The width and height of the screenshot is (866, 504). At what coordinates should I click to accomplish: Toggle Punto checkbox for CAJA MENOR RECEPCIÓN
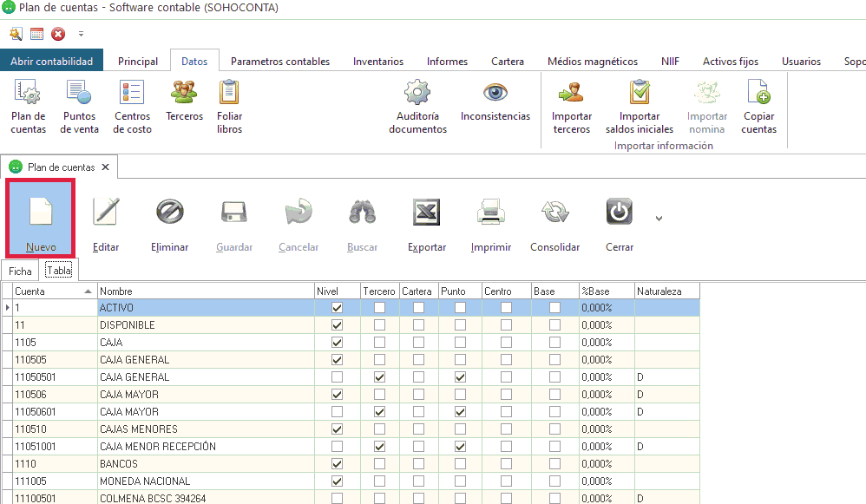point(460,447)
